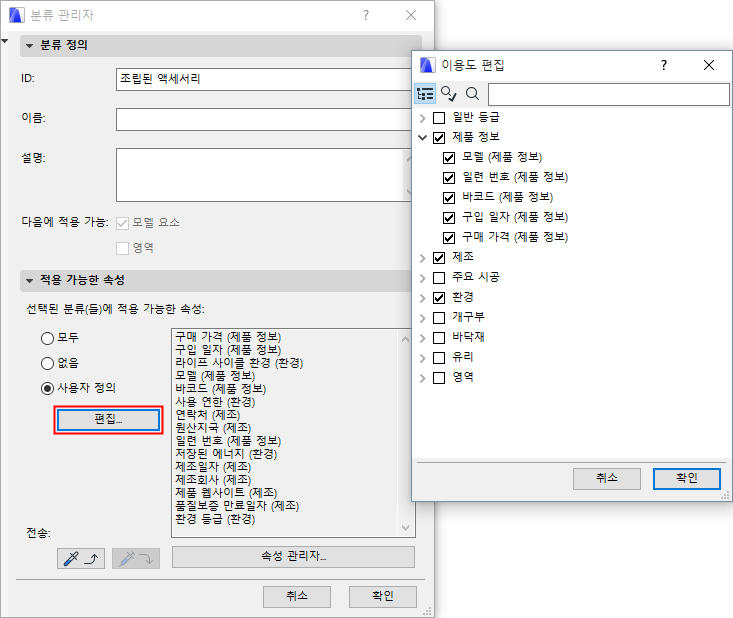Click the 설명 description text area
The image size is (733, 618).
264,175
